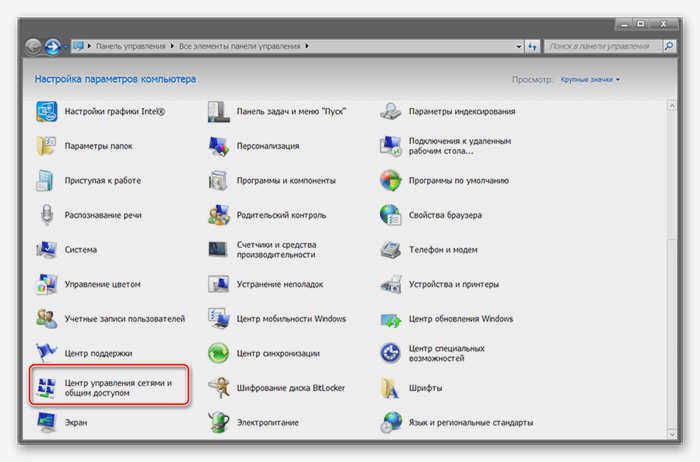Click the Windows Update (Центр обновления Windows) icon

[x=391, y=319]
